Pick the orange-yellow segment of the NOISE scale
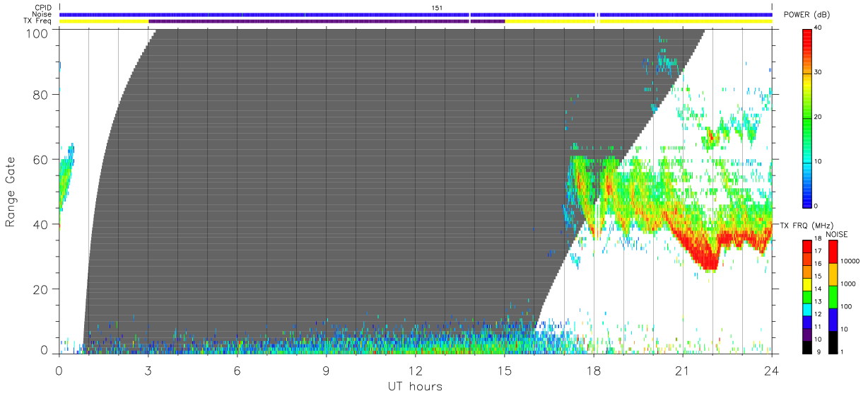The image size is (868, 401). point(833,274)
